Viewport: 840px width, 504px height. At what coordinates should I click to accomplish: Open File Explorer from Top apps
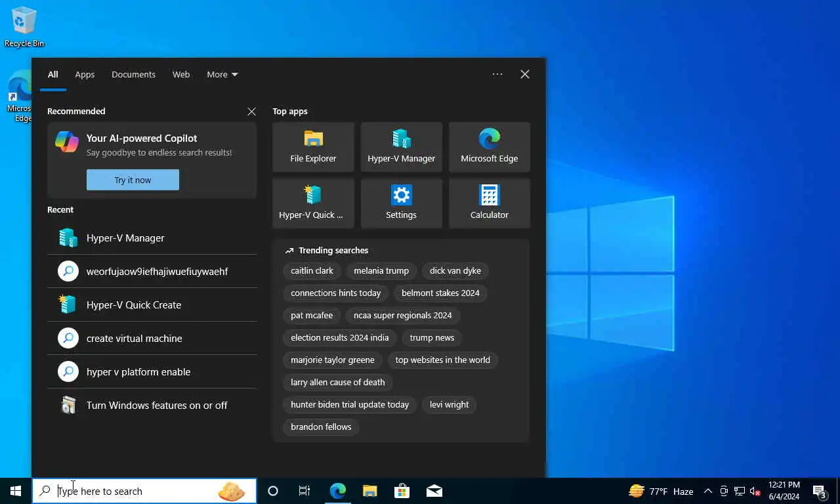click(313, 147)
